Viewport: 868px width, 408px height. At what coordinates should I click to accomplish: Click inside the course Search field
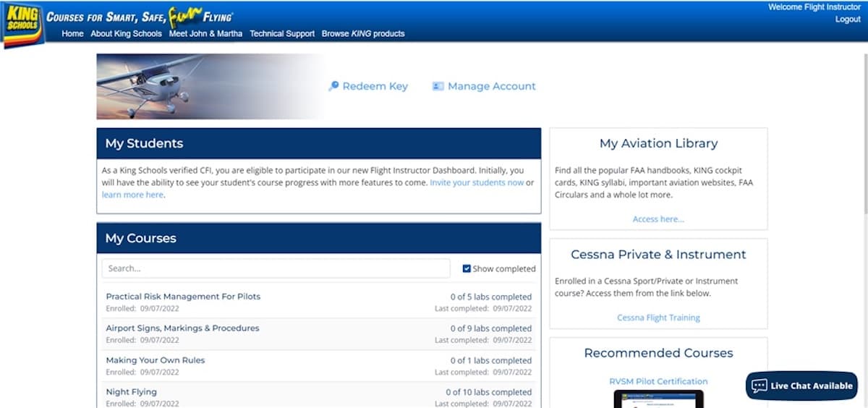point(275,268)
